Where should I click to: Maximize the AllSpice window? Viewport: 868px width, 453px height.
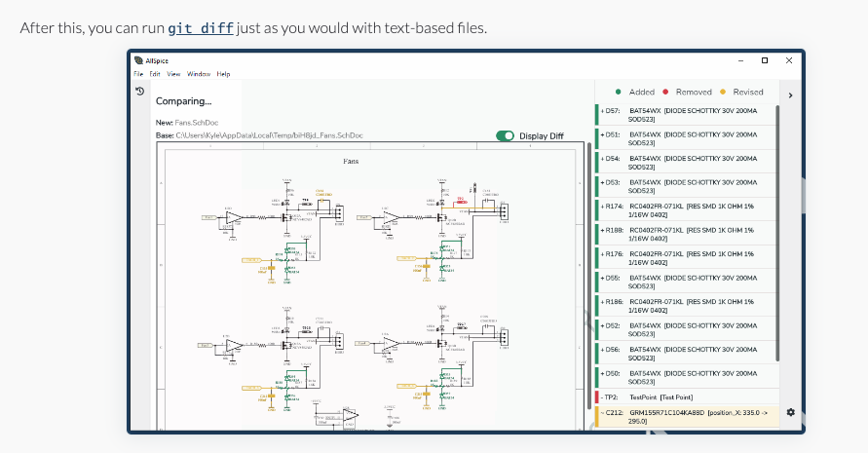(765, 60)
